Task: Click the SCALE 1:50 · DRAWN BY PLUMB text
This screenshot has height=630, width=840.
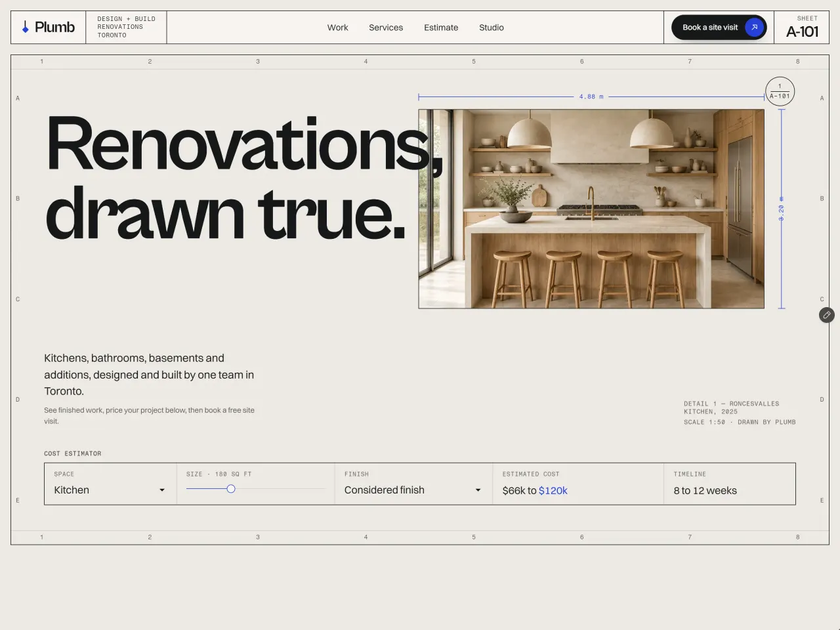Action: click(x=740, y=422)
